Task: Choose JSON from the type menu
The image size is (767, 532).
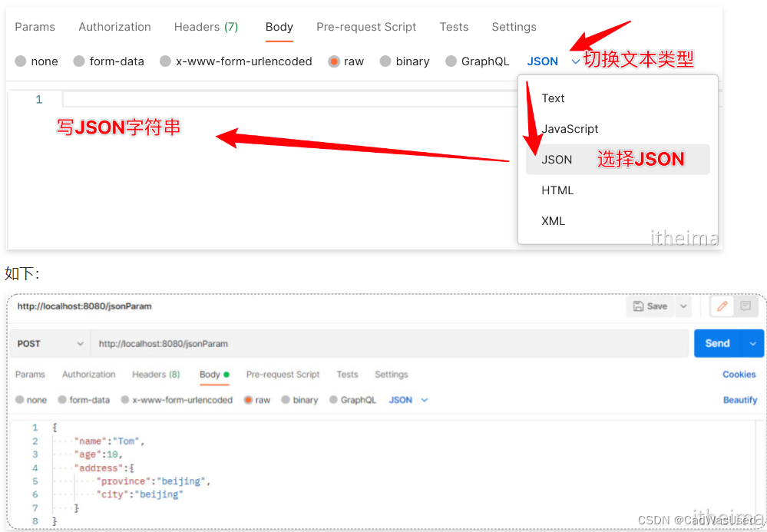Action: coord(618,160)
